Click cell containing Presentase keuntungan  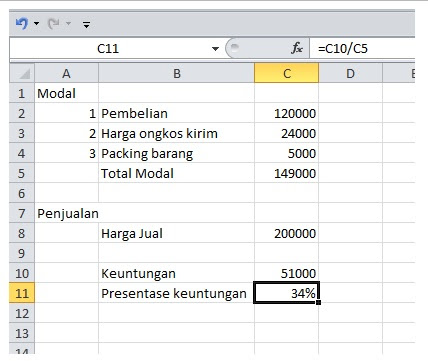click(176, 293)
